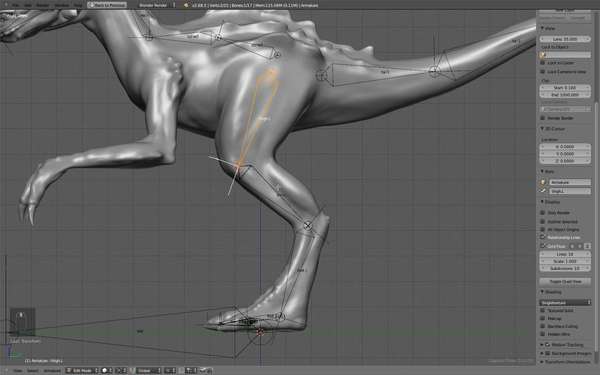Click the Motion Tracking checkbox

(548, 345)
